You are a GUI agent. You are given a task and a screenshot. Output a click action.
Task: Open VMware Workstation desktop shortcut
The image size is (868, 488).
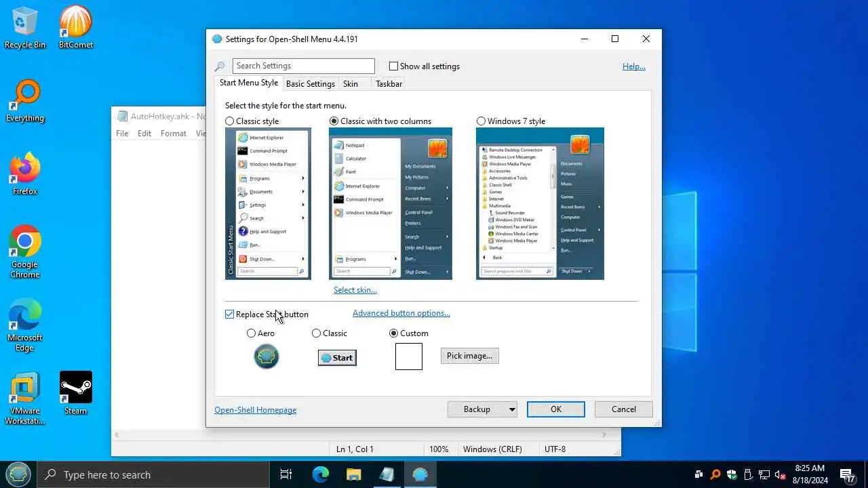click(x=25, y=398)
